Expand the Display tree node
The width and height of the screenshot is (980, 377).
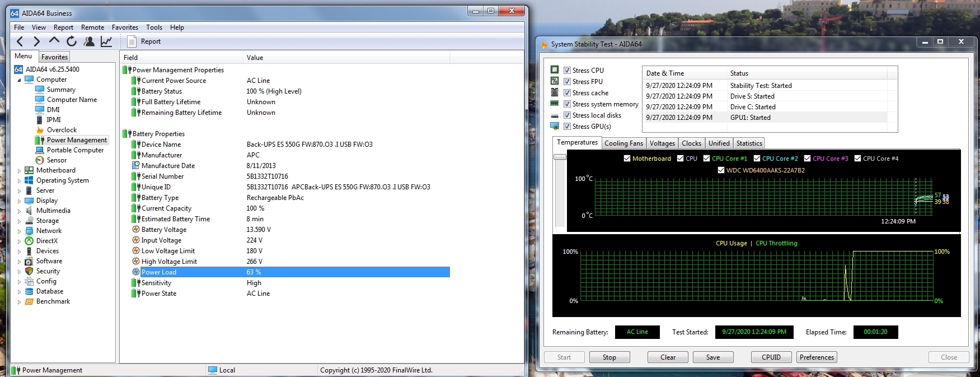click(19, 201)
